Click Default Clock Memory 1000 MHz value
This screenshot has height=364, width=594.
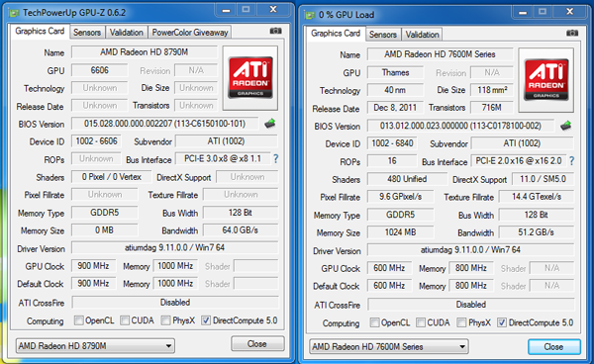tap(175, 284)
